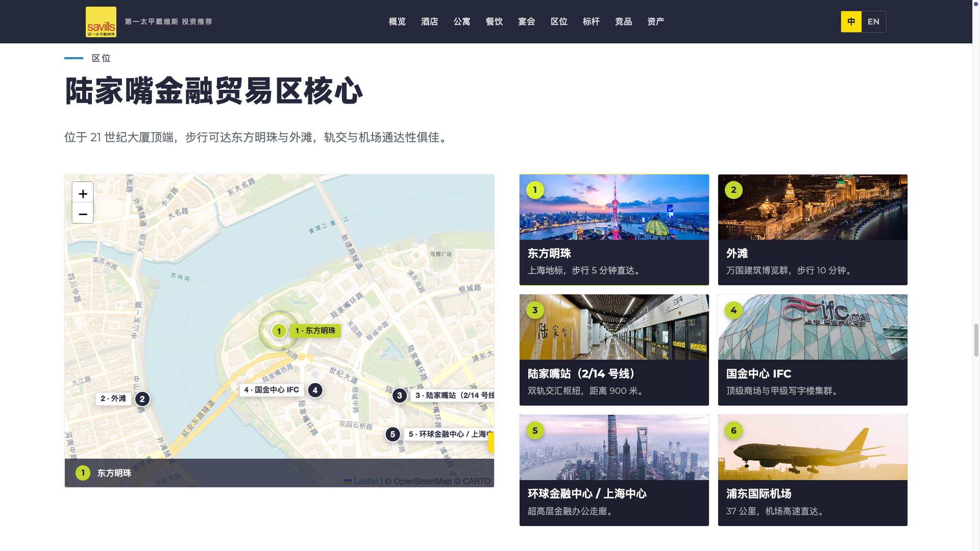Select map marker 2 near 外滩
Screen dimensions: 980x551
[142, 399]
